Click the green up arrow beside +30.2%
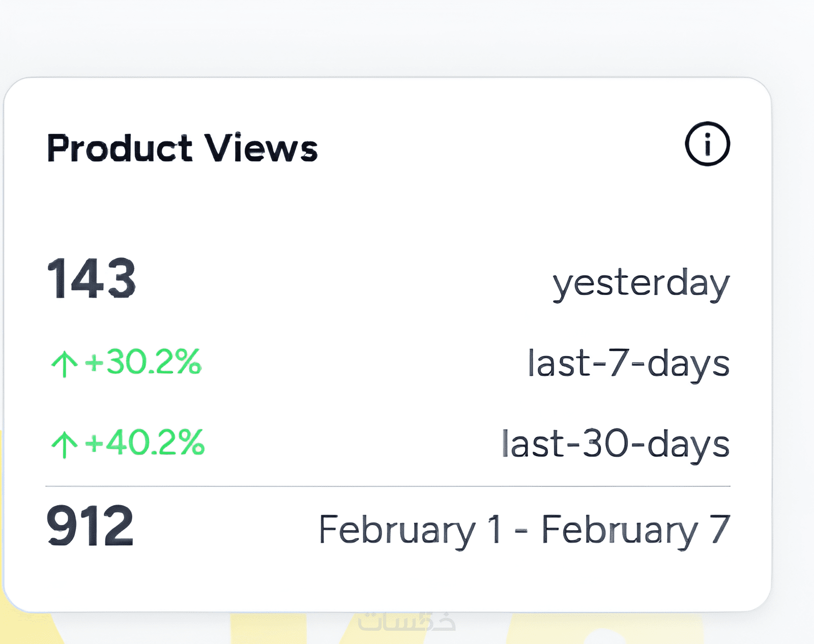 (x=64, y=364)
